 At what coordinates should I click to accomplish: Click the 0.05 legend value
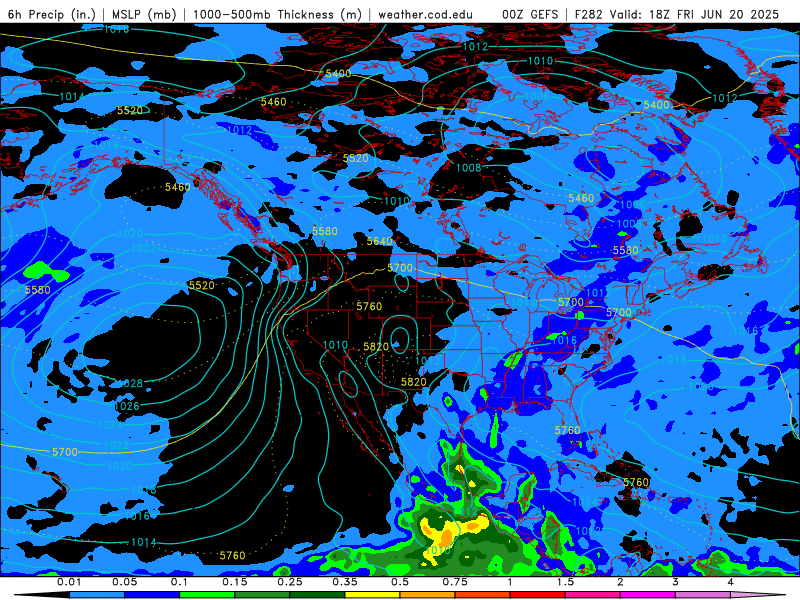coord(124,582)
